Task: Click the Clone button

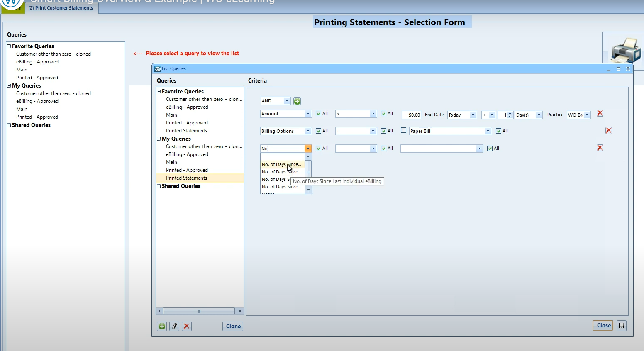Action: tap(233, 326)
